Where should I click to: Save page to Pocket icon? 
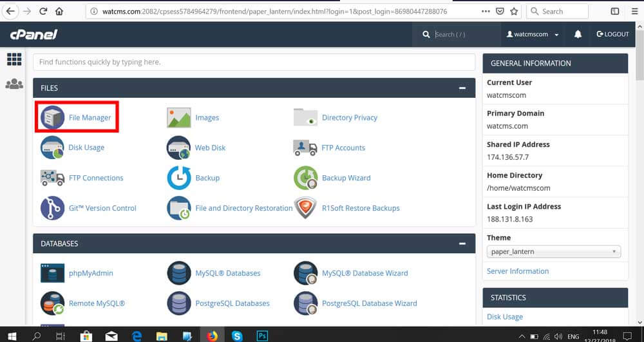pos(500,12)
